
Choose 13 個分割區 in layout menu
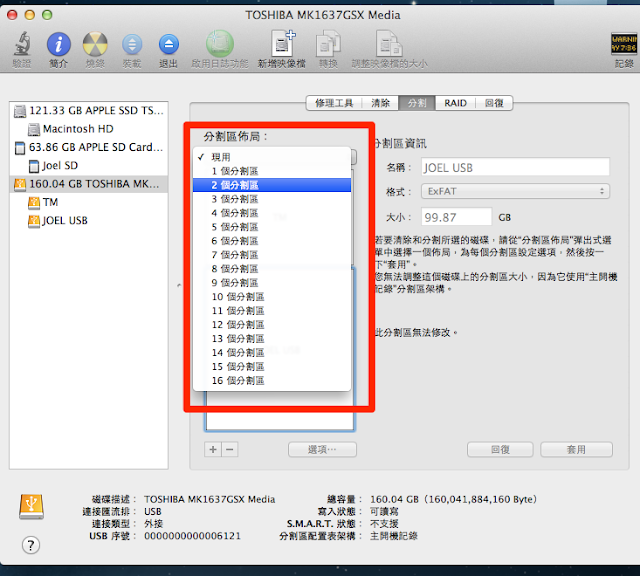point(272,338)
